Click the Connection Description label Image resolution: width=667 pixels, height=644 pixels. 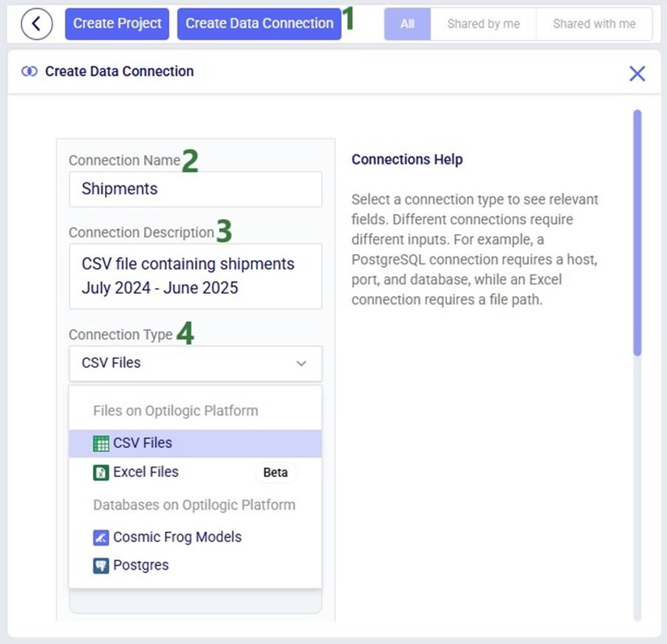tap(141, 233)
